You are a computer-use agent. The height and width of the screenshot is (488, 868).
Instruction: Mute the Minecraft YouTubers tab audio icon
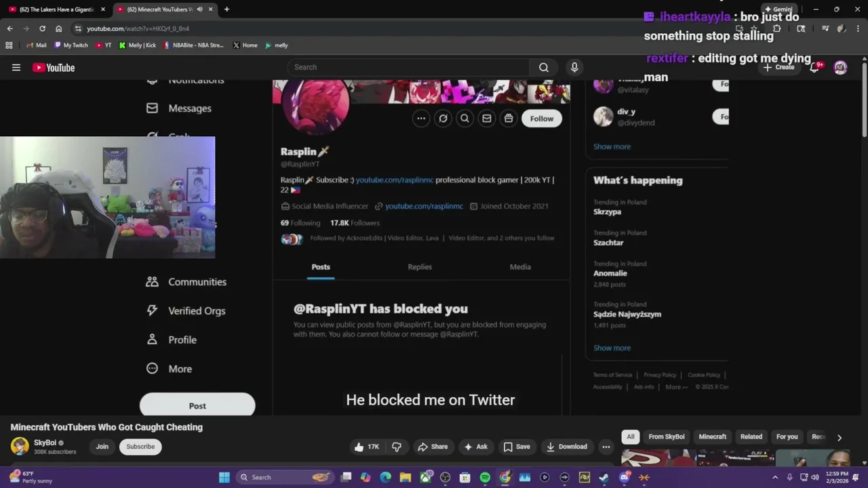coord(199,9)
